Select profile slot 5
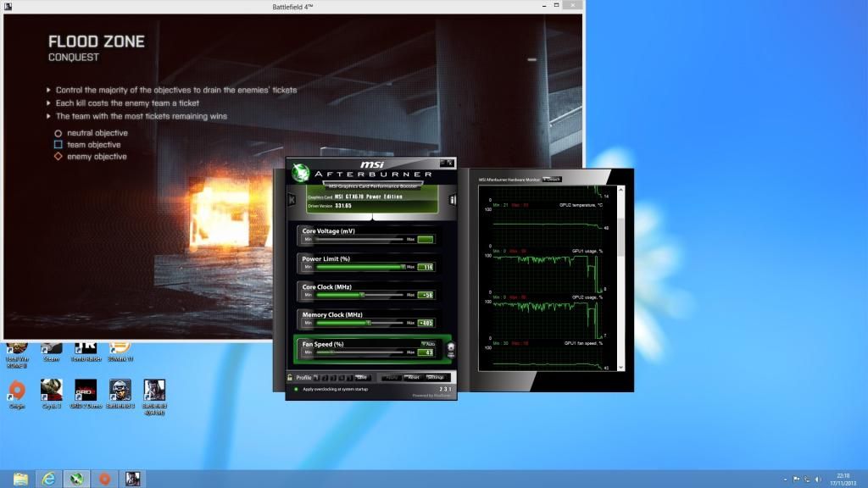868x488 pixels. tap(350, 377)
